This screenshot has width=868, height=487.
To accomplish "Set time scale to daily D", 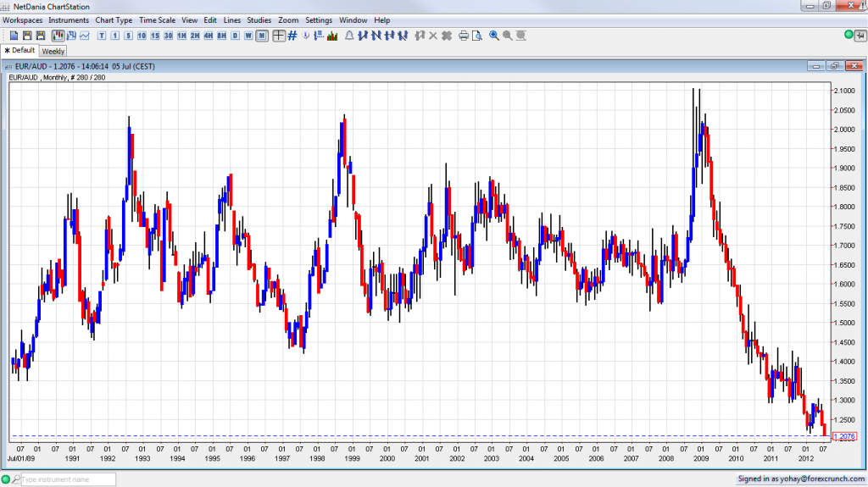I will [236, 36].
